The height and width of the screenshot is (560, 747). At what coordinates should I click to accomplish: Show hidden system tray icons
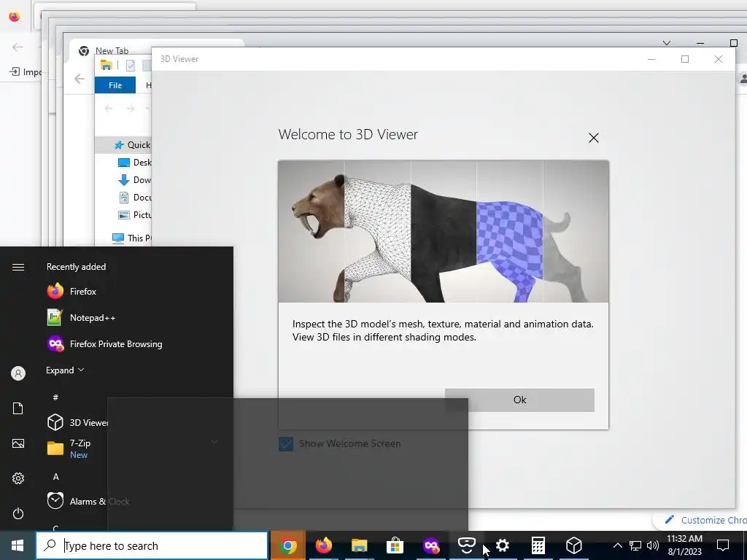coord(617,545)
